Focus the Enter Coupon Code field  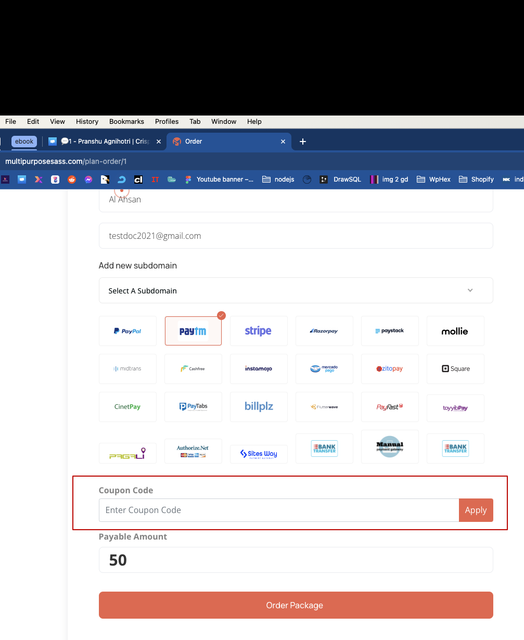click(279, 510)
